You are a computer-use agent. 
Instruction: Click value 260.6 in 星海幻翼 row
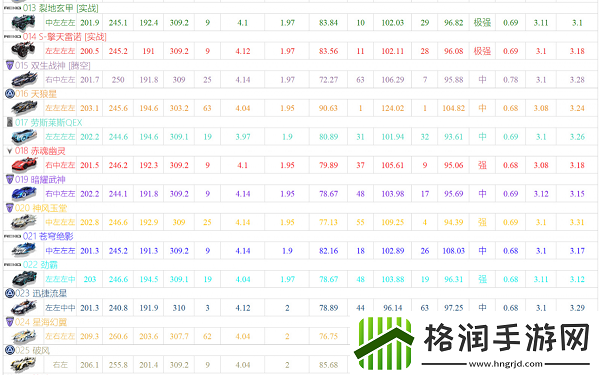118,336
